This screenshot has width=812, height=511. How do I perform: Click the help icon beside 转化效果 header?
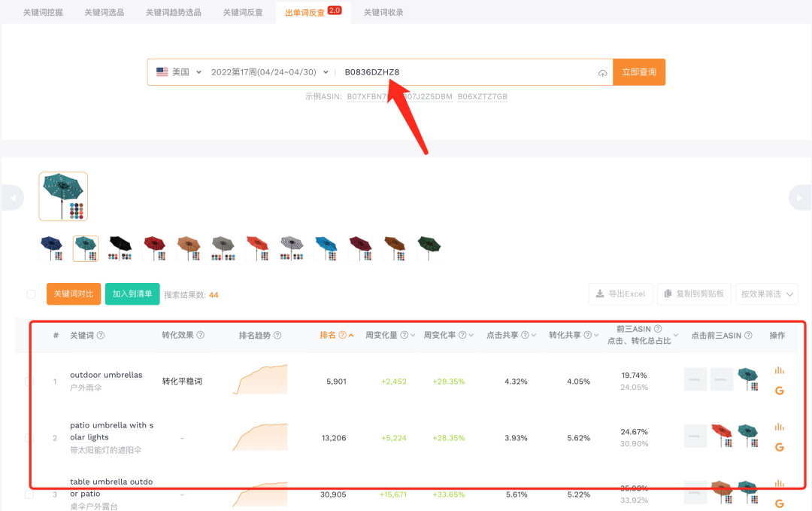coord(200,336)
